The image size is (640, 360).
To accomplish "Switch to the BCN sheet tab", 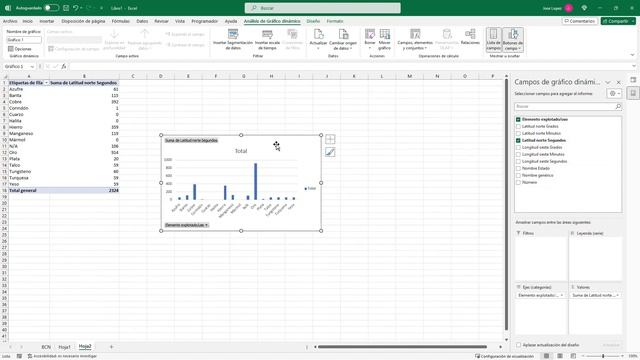I will 46,347.
